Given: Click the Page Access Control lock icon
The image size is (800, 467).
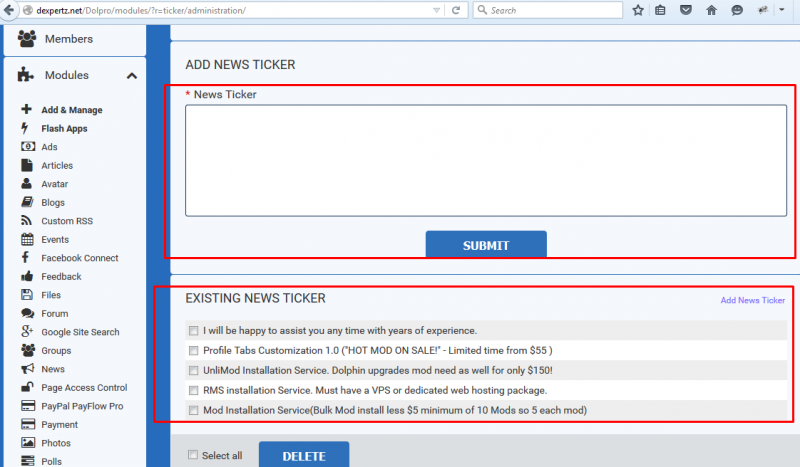Looking at the screenshot, I should point(26,388).
